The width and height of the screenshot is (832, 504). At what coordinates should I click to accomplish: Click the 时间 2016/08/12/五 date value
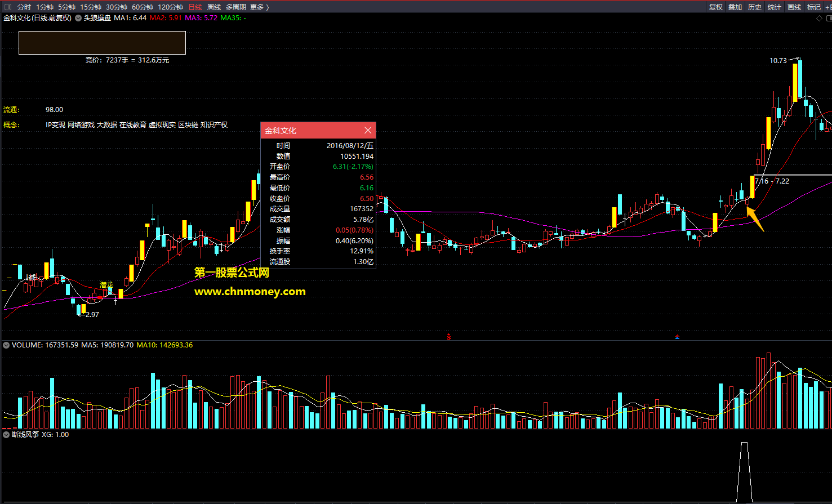pyautogui.click(x=350, y=145)
